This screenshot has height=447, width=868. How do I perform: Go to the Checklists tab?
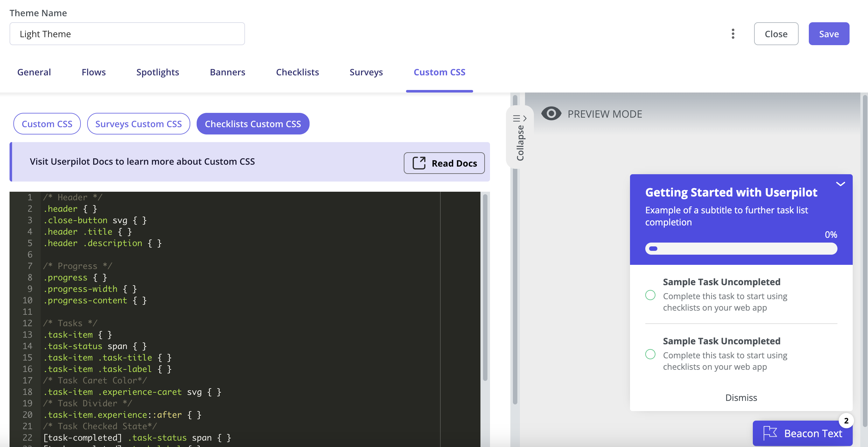point(297,72)
